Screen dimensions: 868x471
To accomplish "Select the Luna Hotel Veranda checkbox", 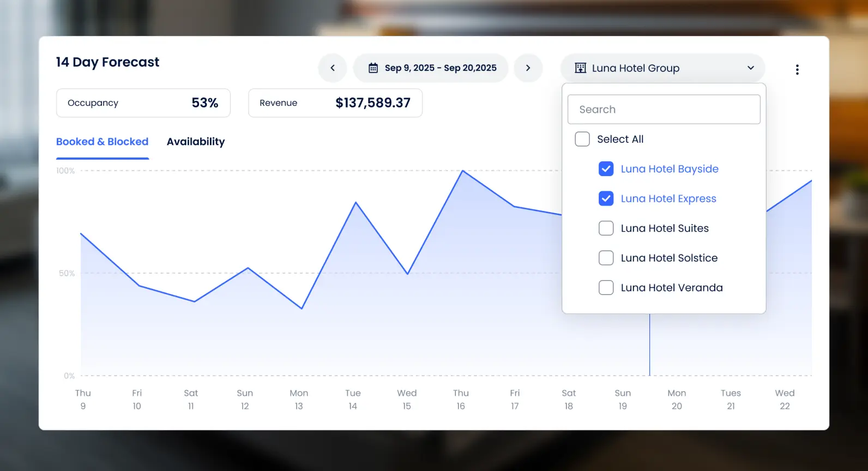I will pyautogui.click(x=606, y=288).
